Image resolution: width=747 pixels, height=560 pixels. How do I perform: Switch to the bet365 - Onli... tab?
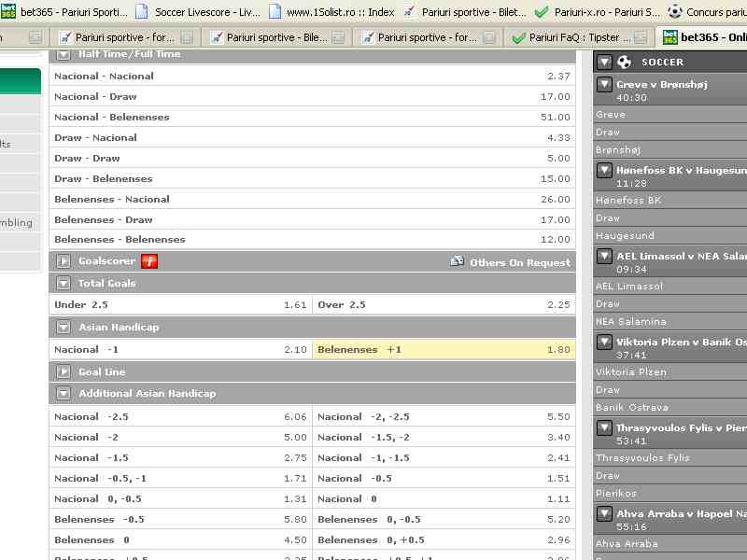pyautogui.click(x=702, y=37)
